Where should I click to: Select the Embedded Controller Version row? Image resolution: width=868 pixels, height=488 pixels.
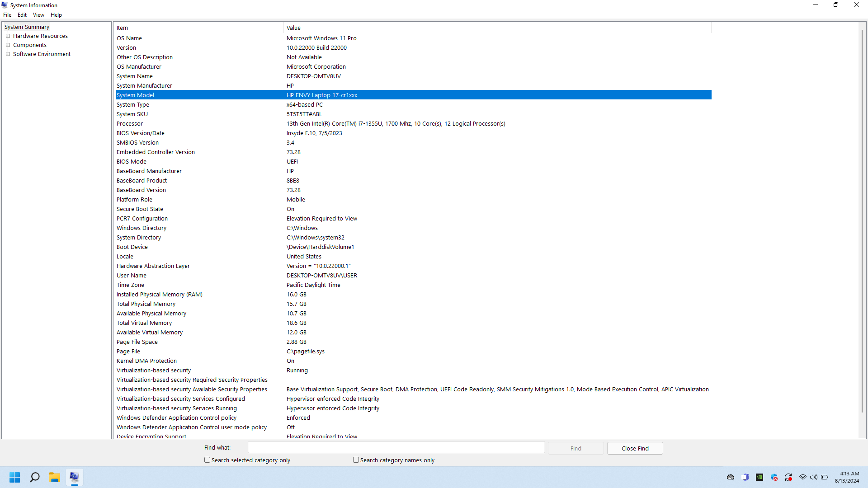[413, 152]
